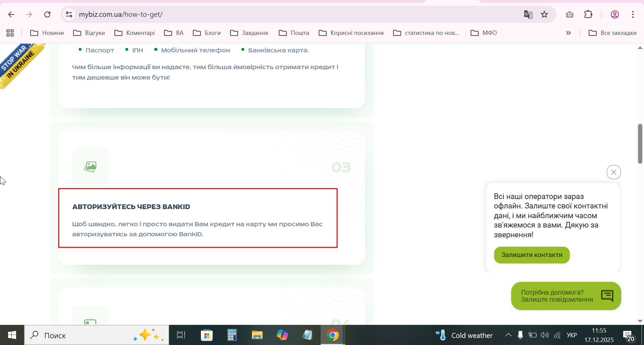The width and height of the screenshot is (644, 345).
Task: View site information icon in address bar
Action: tap(69, 14)
